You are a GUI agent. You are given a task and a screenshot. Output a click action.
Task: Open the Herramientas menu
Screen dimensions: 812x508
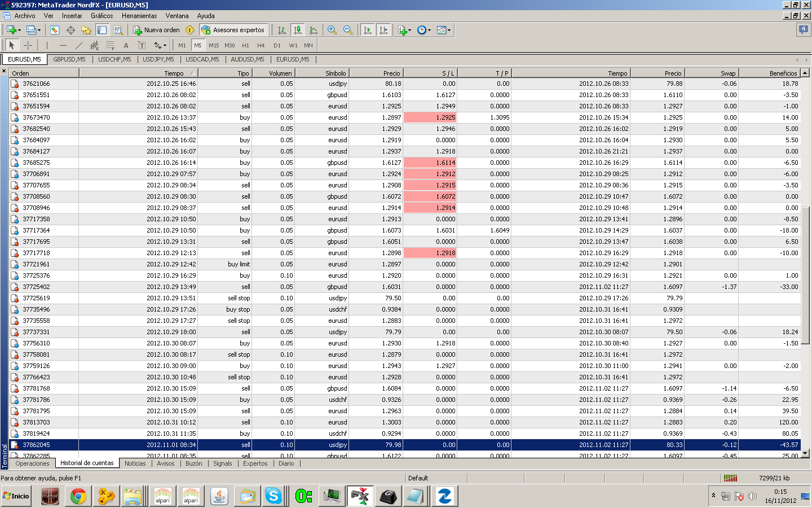tap(139, 16)
